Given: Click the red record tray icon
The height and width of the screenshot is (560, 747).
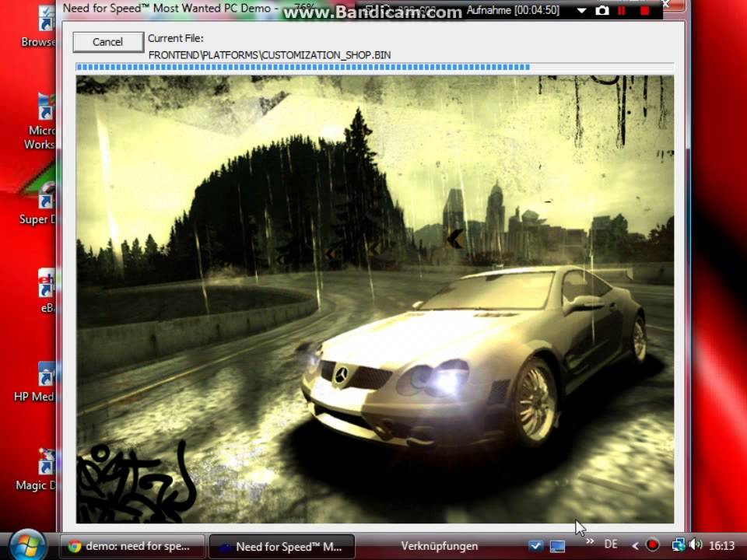Looking at the screenshot, I should tap(652, 544).
